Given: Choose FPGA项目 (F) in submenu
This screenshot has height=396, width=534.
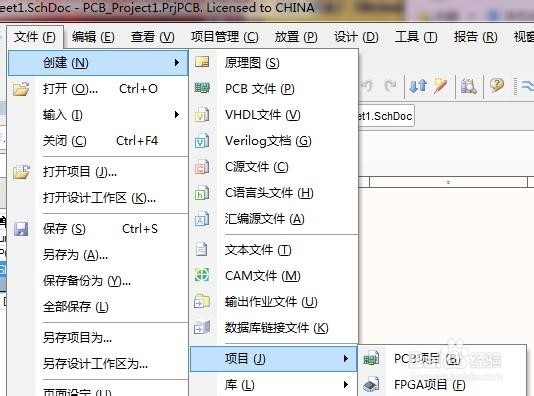Looking at the screenshot, I should [443, 385].
